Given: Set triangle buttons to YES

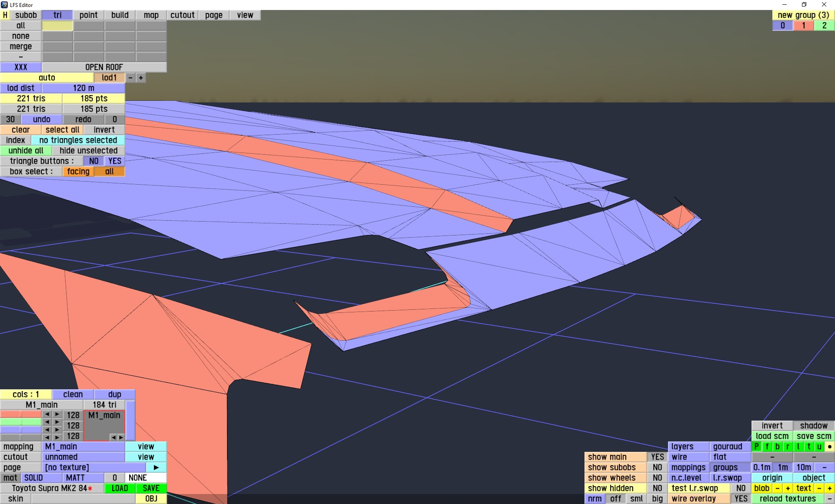Looking at the screenshot, I should pyautogui.click(x=114, y=161).
